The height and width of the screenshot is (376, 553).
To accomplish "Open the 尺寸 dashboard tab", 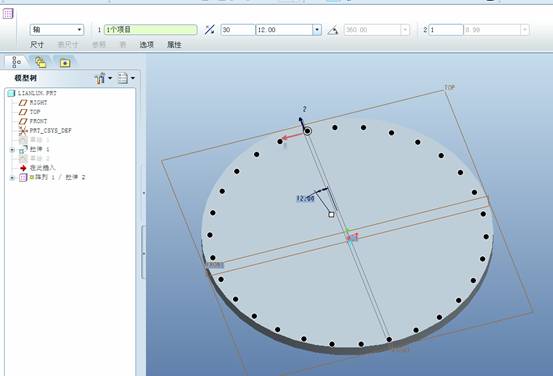I will pos(37,45).
